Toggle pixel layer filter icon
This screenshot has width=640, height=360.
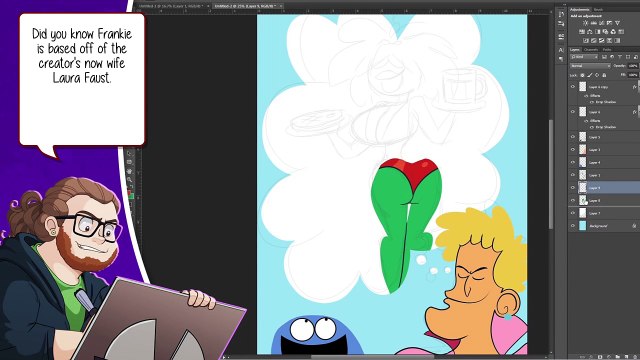(x=604, y=57)
